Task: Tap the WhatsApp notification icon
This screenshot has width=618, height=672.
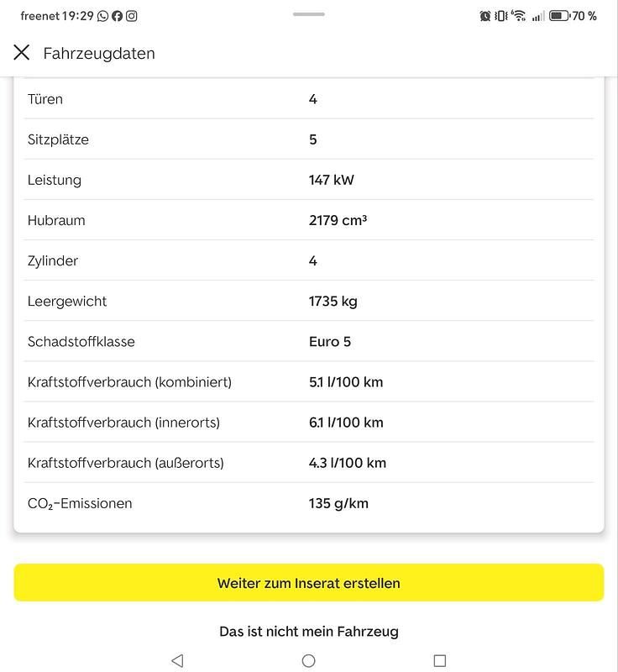Action: tap(102, 16)
